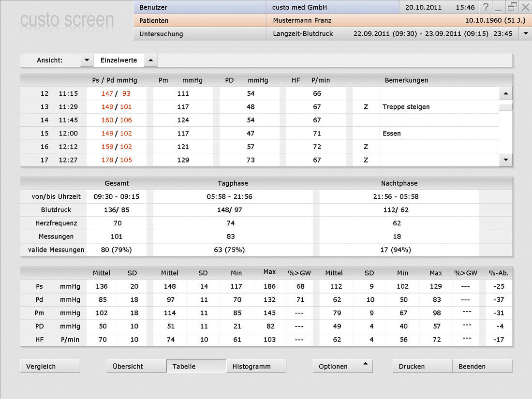Image resolution: width=532 pixels, height=399 pixels.
Task: Click the HF P/min row label in statistics
Action: 58,340
